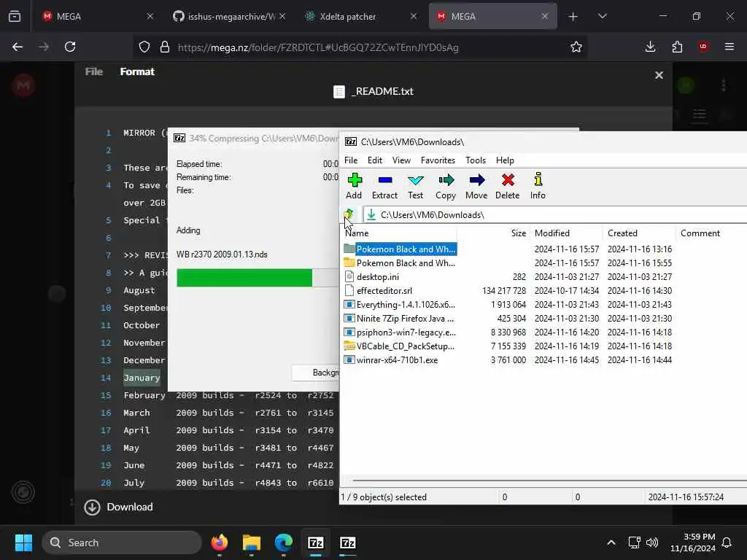Open Firefox from the taskbar
747x560 pixels.
pyautogui.click(x=220, y=542)
